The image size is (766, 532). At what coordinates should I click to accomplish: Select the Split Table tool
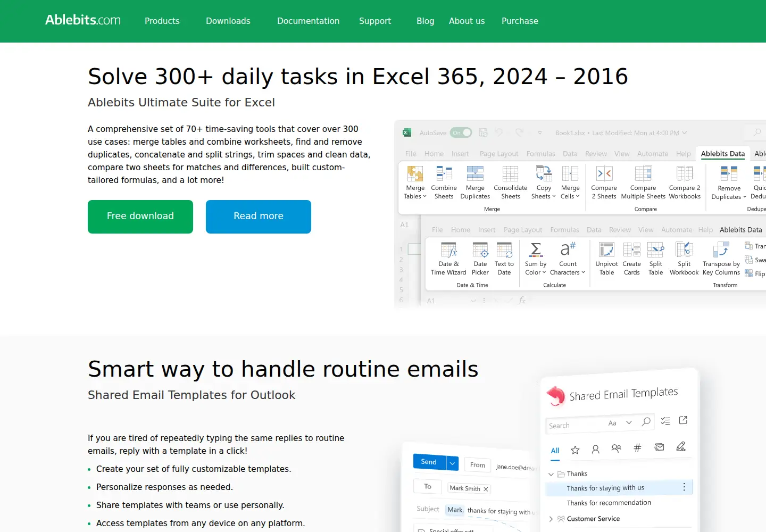pyautogui.click(x=655, y=259)
